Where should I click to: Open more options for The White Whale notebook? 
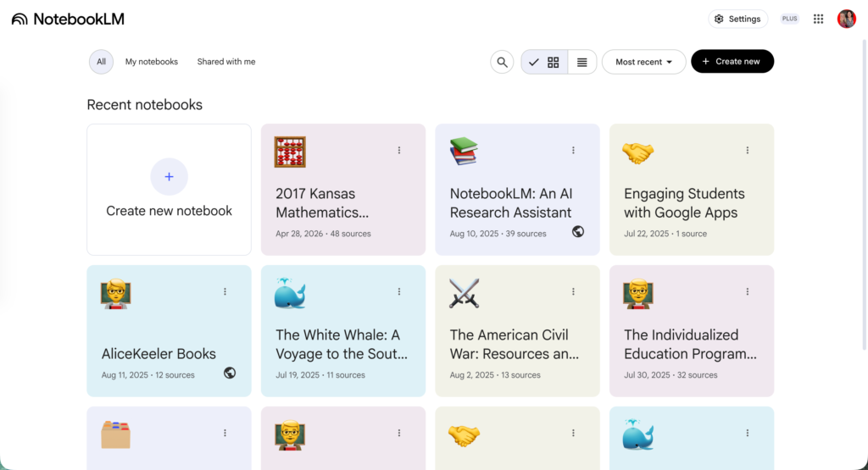click(x=399, y=291)
